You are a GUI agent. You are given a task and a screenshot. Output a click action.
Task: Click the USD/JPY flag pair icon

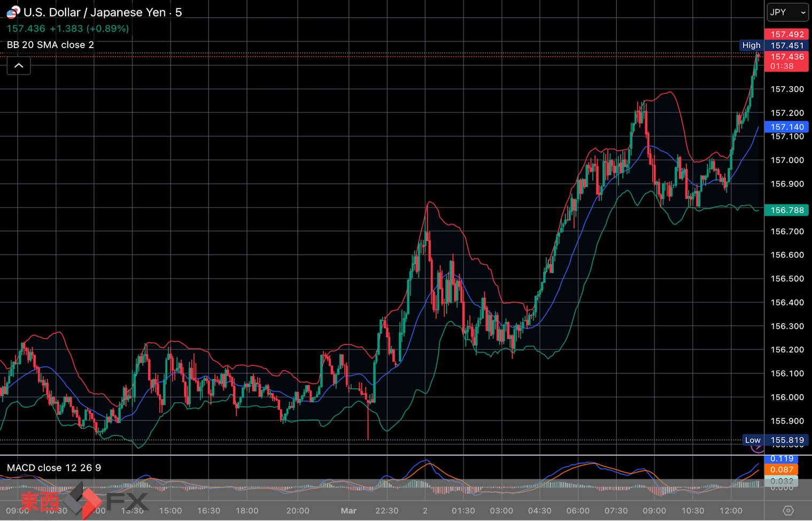tap(13, 12)
